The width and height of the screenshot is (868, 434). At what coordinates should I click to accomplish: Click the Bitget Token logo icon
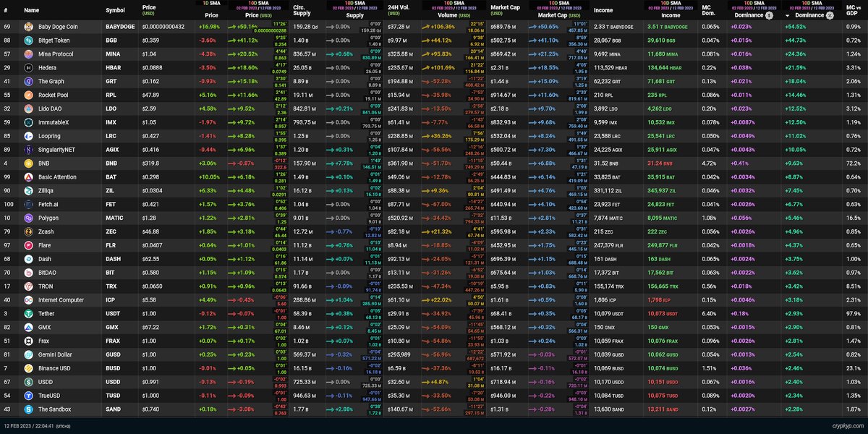(28, 40)
